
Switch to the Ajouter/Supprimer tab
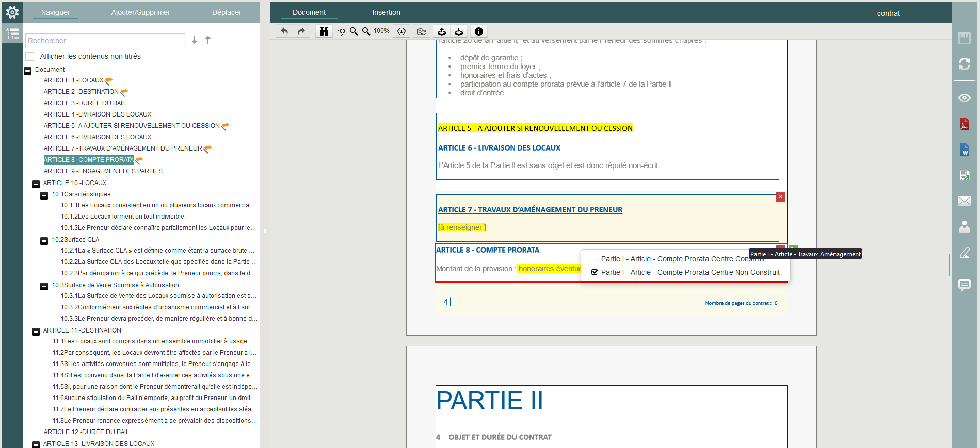click(x=141, y=12)
